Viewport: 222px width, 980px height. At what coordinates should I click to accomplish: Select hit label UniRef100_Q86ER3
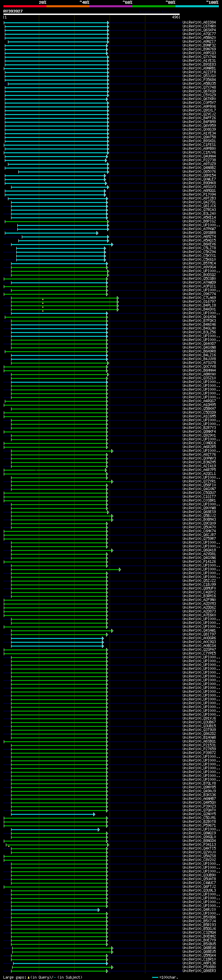coord(199,971)
